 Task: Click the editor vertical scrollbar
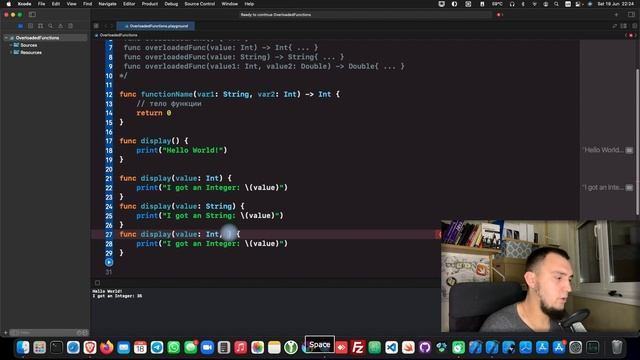click(x=637, y=141)
